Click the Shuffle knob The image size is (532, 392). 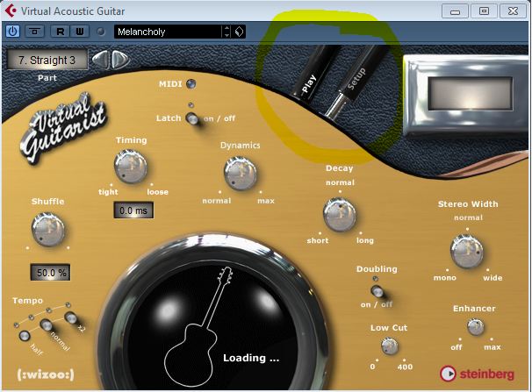pyautogui.click(x=47, y=230)
